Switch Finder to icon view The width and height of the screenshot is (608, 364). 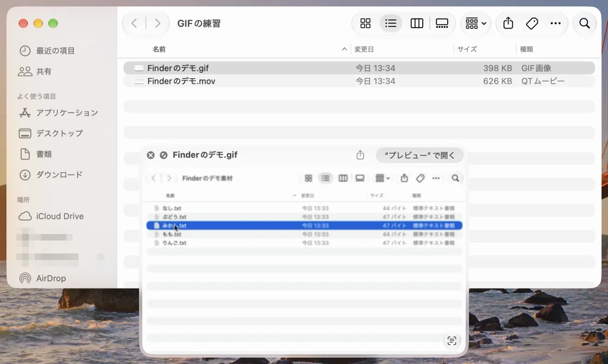click(365, 23)
